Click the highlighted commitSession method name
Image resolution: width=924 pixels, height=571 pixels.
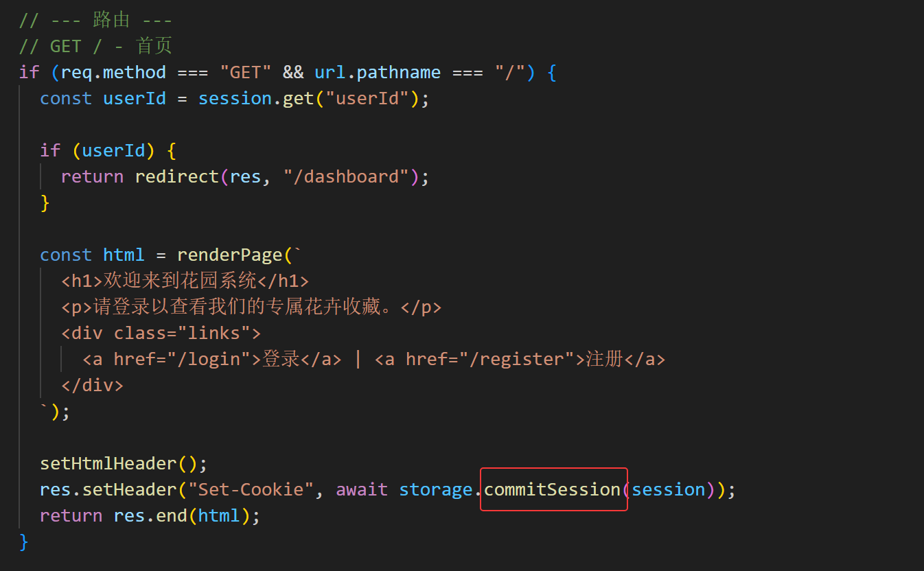click(553, 489)
